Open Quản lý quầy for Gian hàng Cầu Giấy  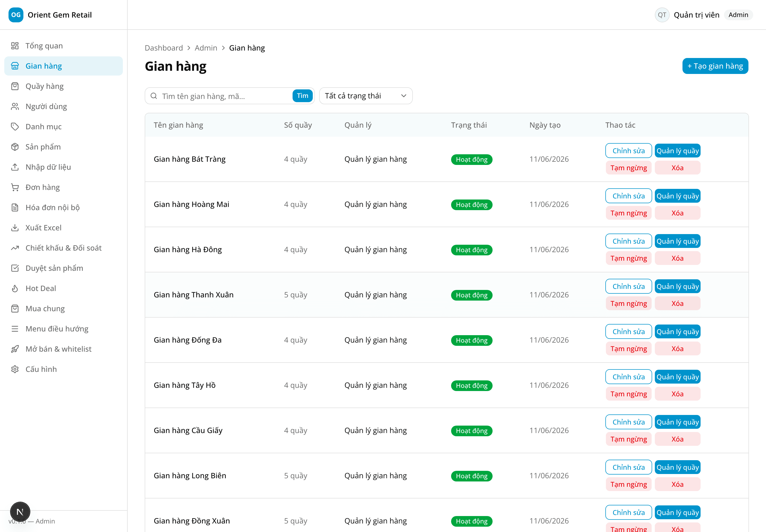677,422
